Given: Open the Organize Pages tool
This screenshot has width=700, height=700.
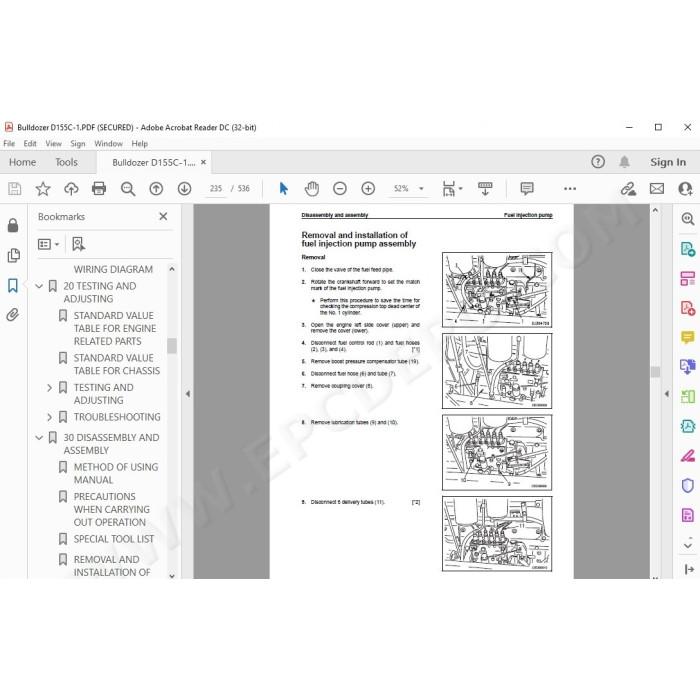Looking at the screenshot, I should [688, 278].
